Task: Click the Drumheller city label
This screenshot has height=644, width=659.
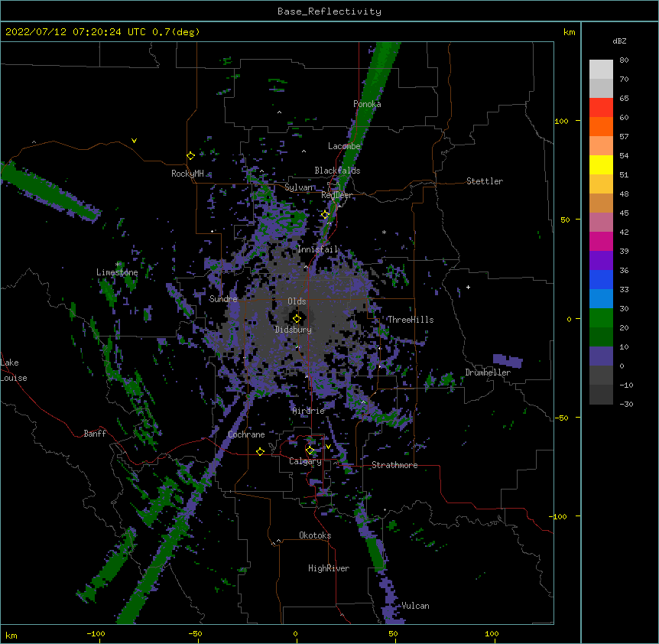Action: (x=488, y=372)
